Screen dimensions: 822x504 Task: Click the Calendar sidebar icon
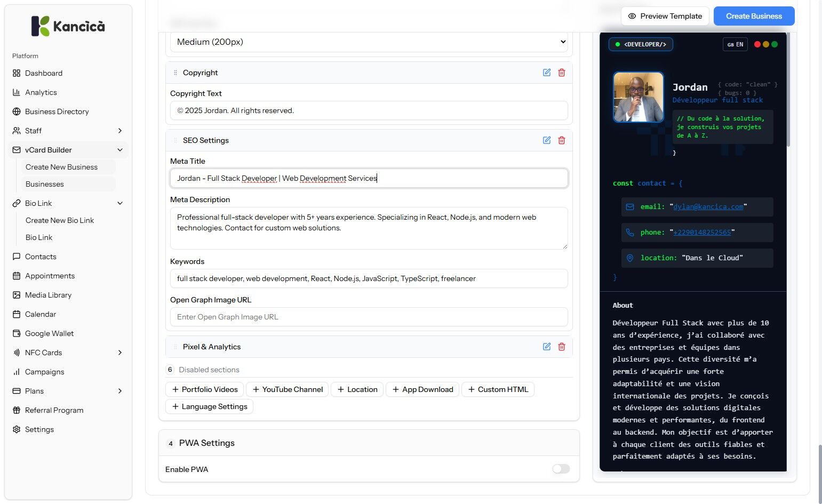click(x=17, y=314)
